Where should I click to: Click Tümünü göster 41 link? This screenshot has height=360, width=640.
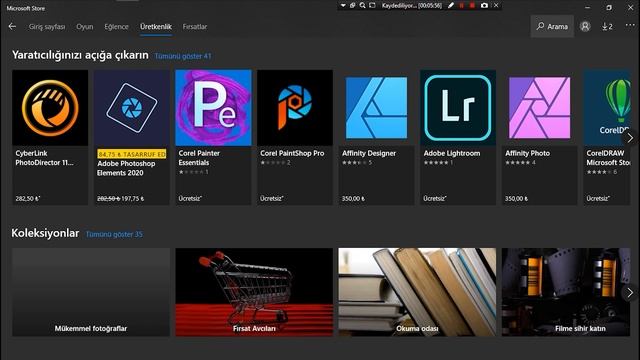click(x=183, y=56)
